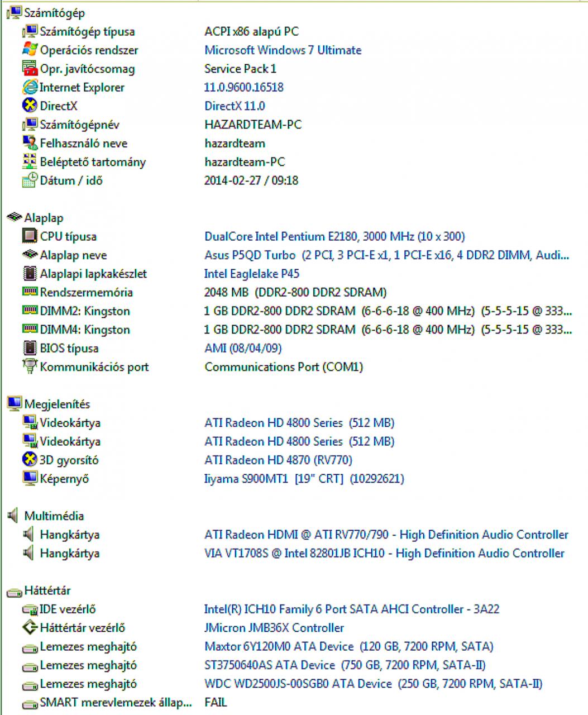Click the Háttértár vezérlő row icon
The image size is (588, 715).
tap(30, 628)
